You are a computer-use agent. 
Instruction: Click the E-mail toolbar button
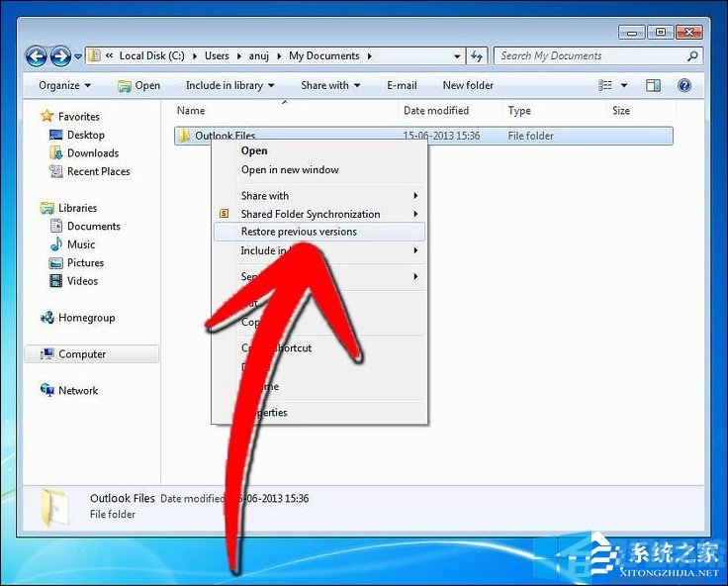click(x=402, y=86)
